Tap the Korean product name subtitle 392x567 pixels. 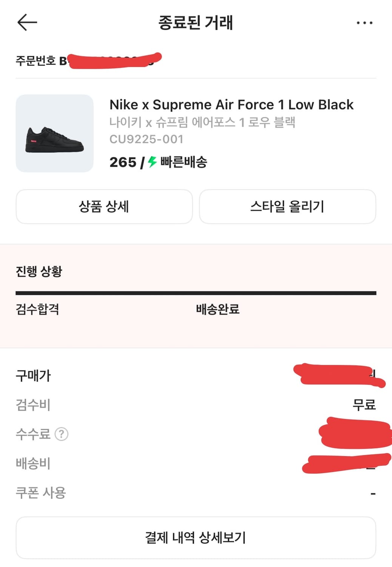(x=202, y=122)
